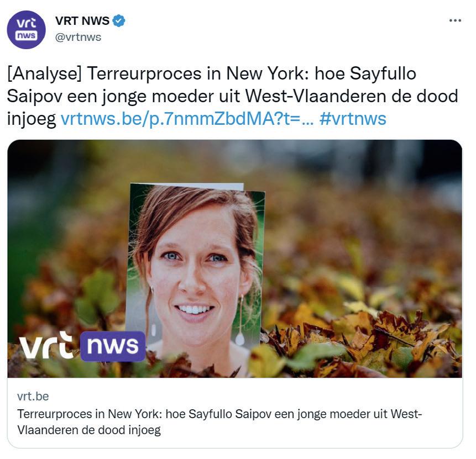Screen dimensions: 476x459
Task: Click the purple nws badge on the image
Action: pos(113,346)
